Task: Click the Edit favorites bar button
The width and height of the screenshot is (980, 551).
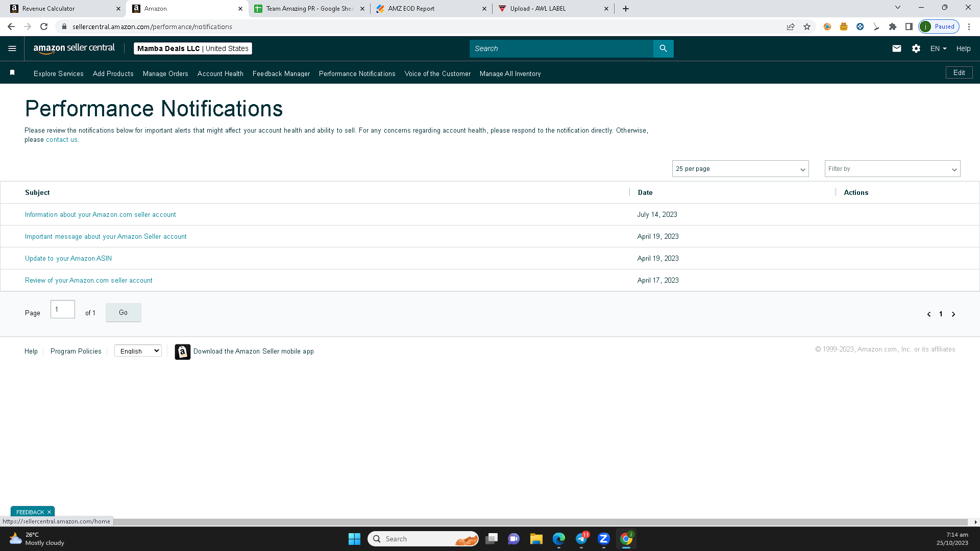Action: 959,72
